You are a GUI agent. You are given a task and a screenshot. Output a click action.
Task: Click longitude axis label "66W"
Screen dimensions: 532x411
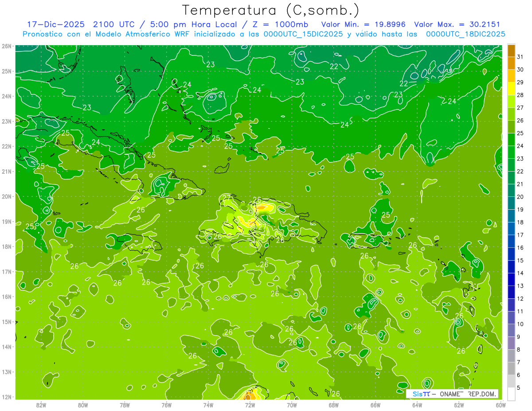click(x=376, y=405)
